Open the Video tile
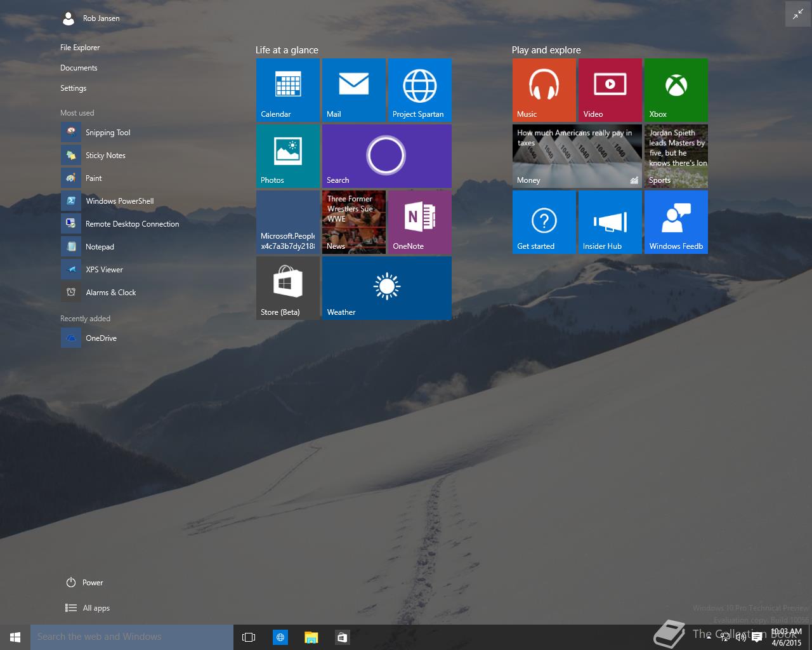 [610, 90]
